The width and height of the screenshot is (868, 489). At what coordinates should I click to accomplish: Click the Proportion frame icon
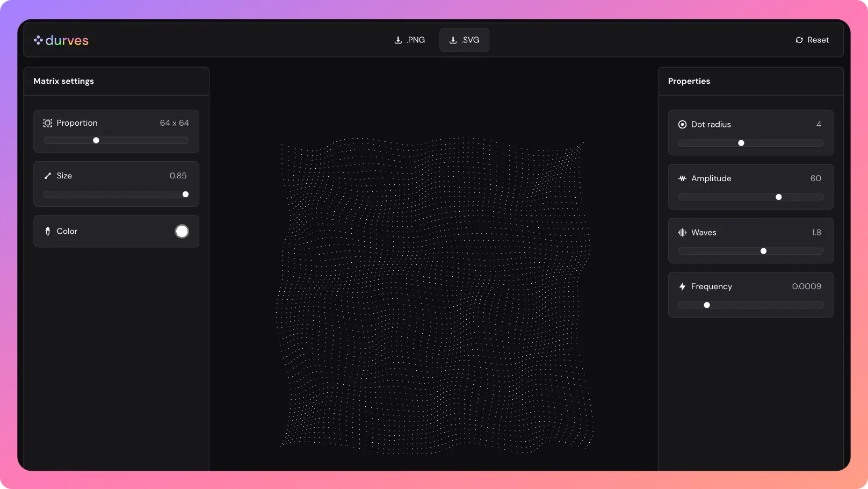pos(48,123)
